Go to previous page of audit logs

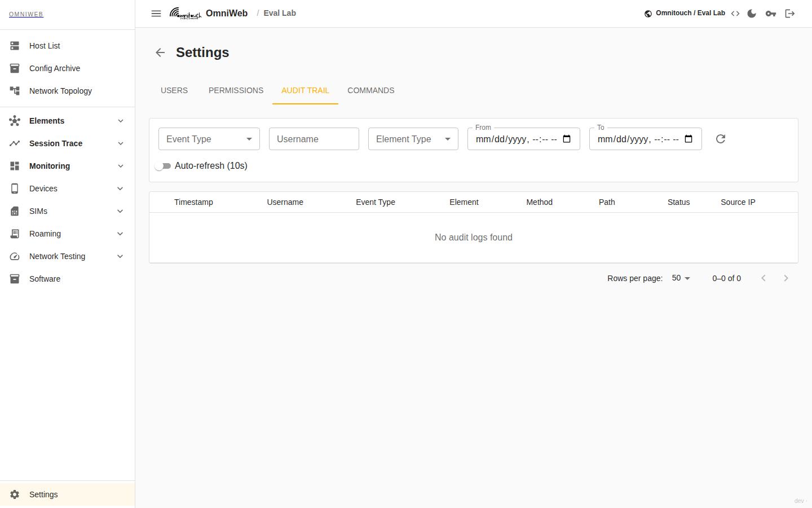click(x=764, y=278)
